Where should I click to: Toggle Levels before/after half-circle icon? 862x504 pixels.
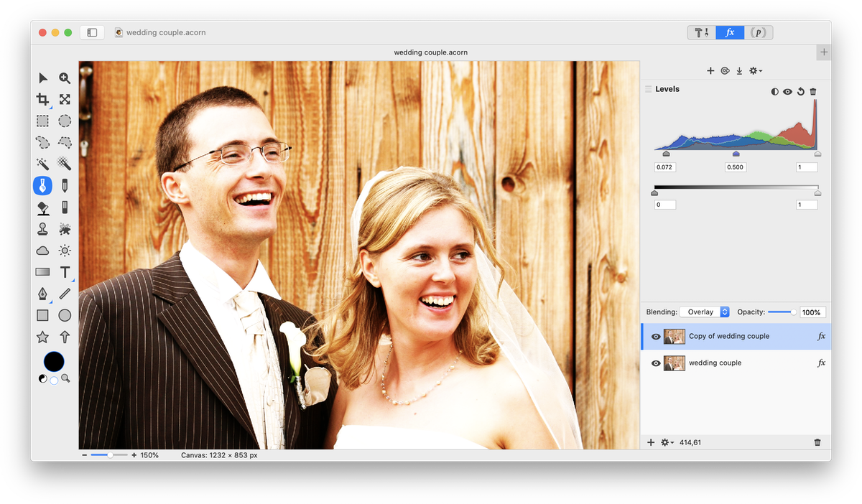coord(774,92)
